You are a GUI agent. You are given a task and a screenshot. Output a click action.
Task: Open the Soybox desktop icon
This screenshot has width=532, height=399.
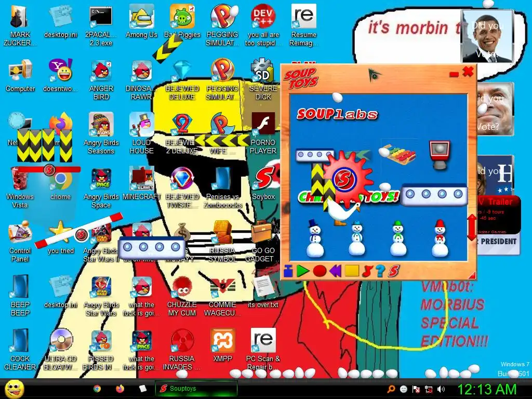point(263,183)
